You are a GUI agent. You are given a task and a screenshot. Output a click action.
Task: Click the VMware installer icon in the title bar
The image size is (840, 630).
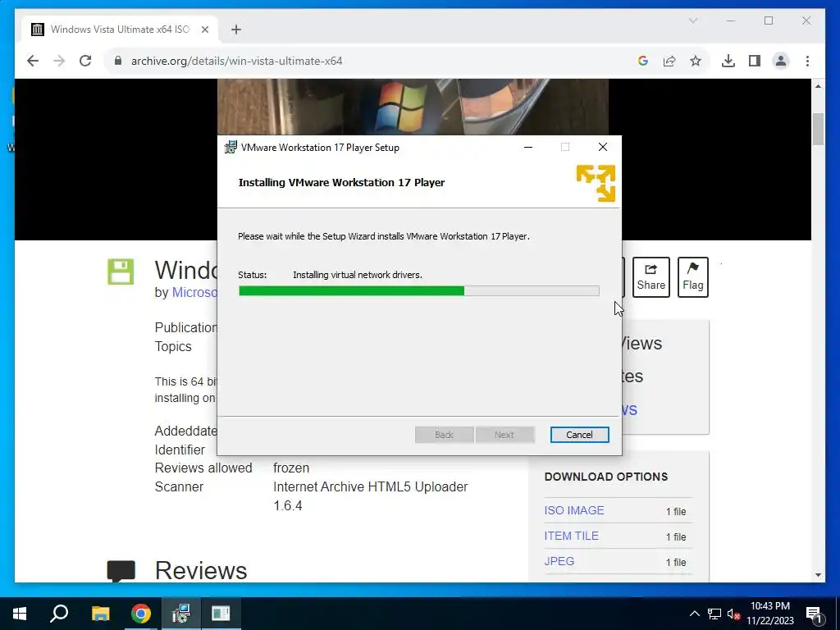[x=231, y=148]
